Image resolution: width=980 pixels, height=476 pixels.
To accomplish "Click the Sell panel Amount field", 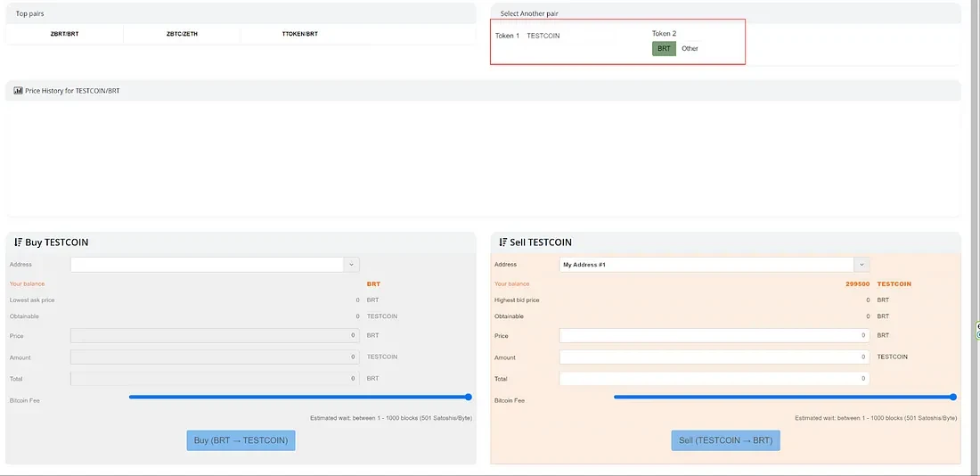I will point(714,357).
